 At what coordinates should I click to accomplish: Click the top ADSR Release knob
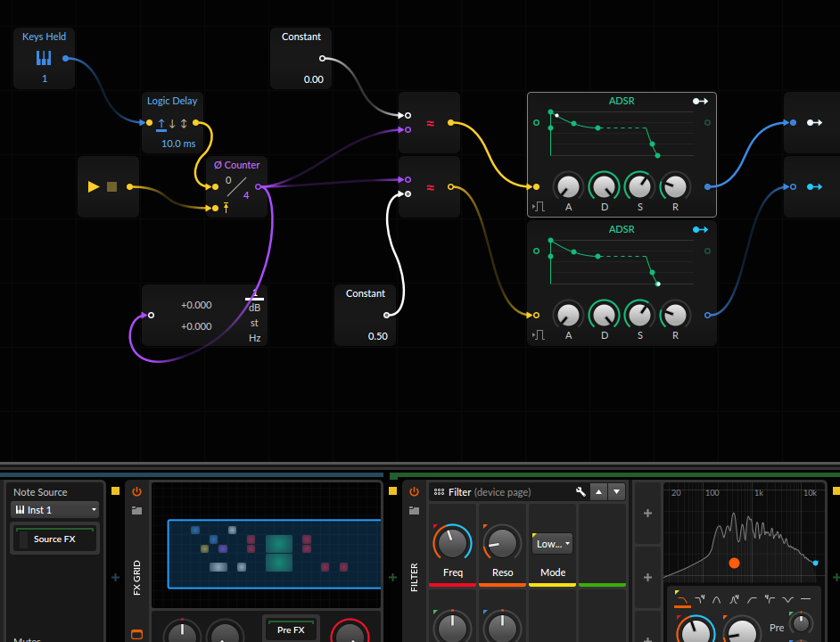coord(675,186)
